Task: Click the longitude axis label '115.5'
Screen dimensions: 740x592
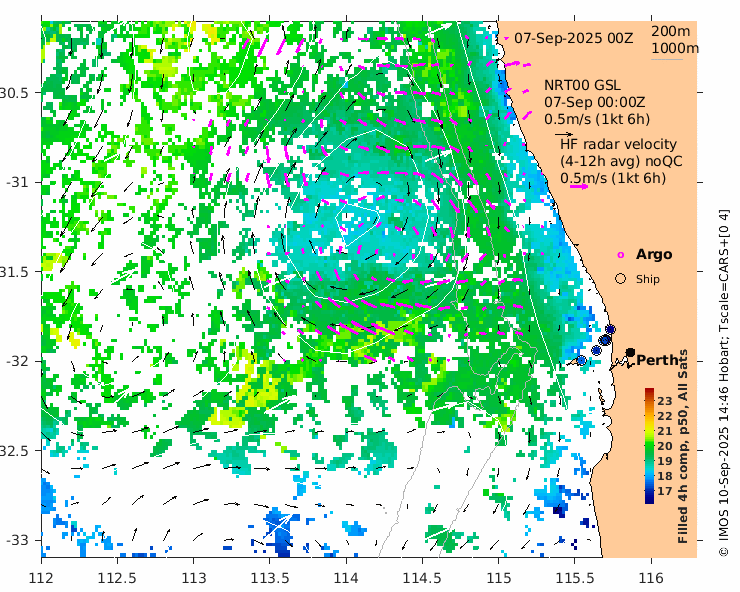Action: point(575,578)
